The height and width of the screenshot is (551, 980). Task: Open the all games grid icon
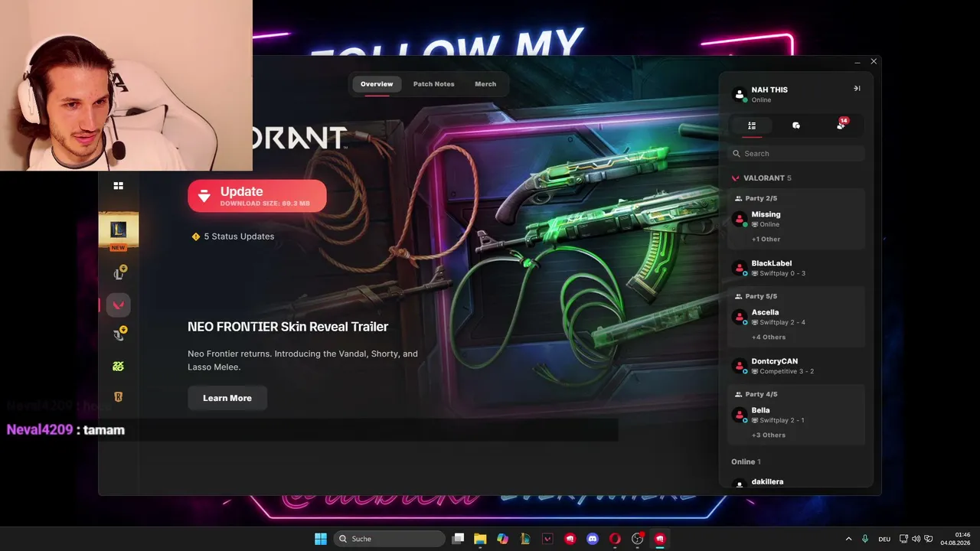click(x=118, y=185)
